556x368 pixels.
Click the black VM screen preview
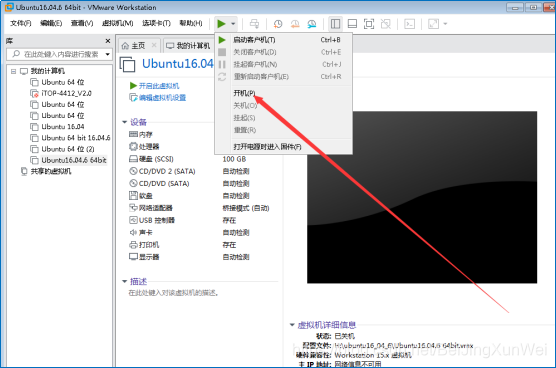point(422,197)
